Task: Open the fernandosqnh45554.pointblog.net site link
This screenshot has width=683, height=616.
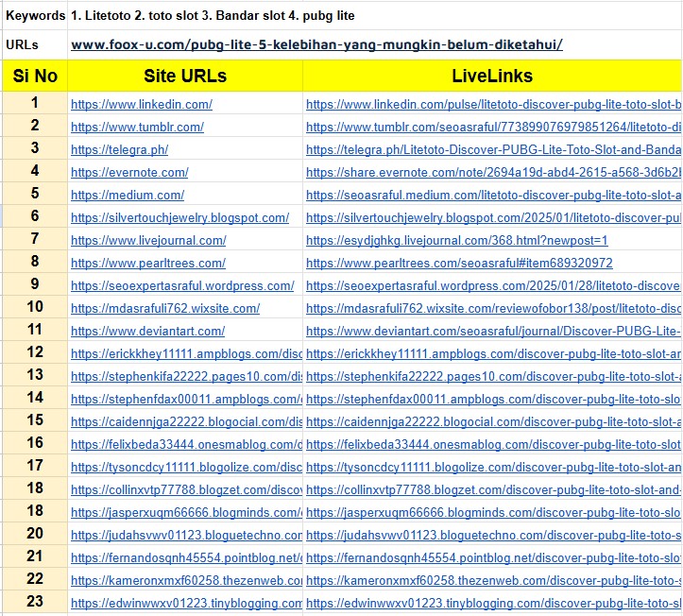Action: (x=186, y=557)
